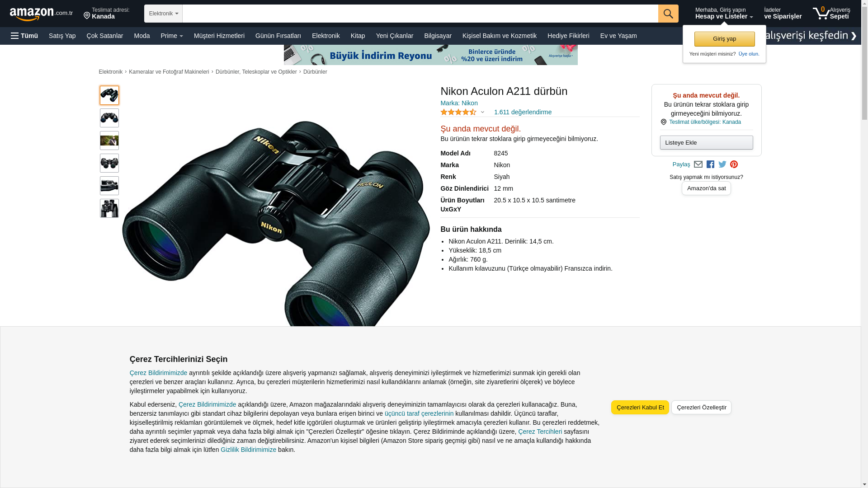Share product on Pinterest icon
The width and height of the screenshot is (868, 488).
[734, 164]
